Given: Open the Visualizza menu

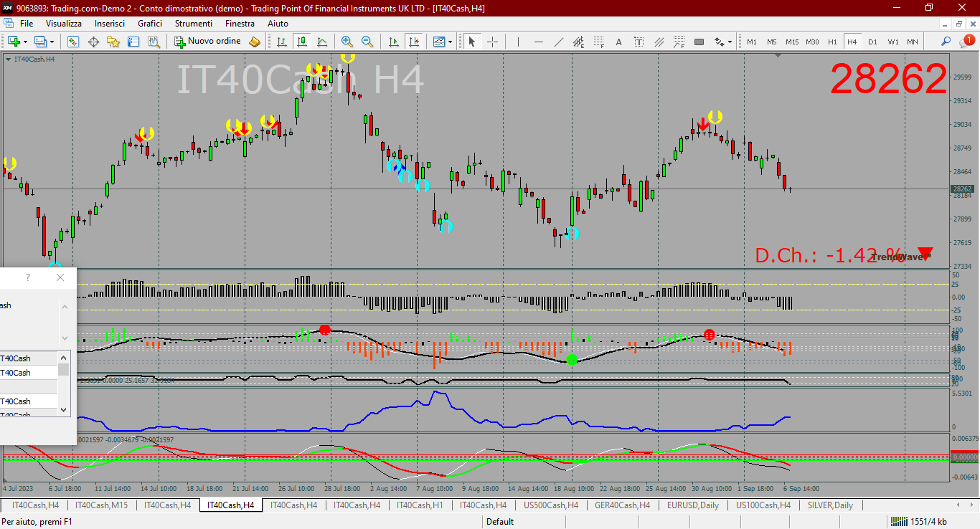Looking at the screenshot, I should point(63,24).
